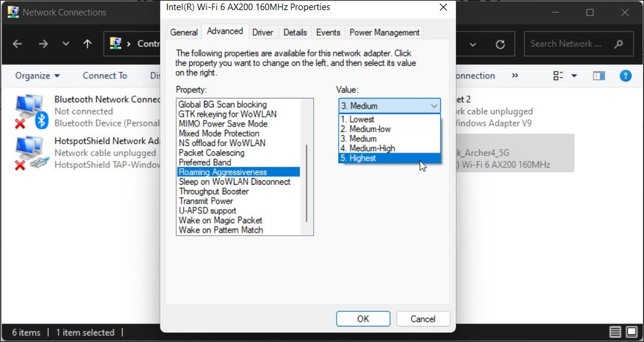Maximize the Network Connections window
644x342 pixels.
[x=590, y=12]
